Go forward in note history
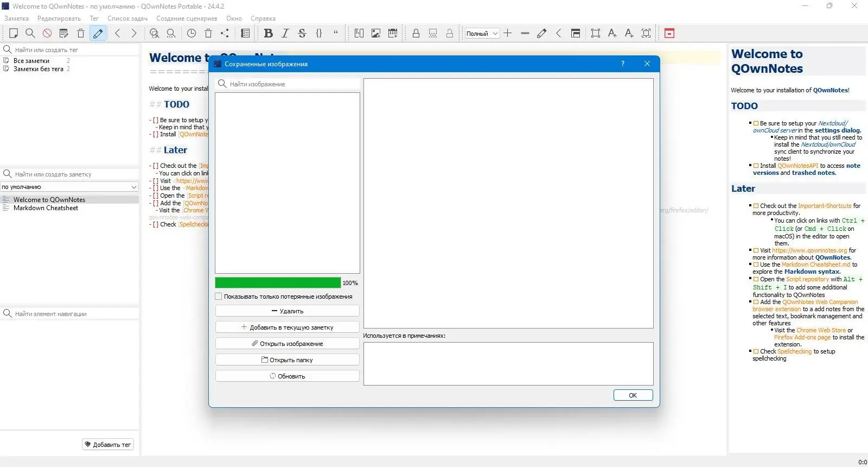Screen dimensions: 868x467 coord(134,33)
